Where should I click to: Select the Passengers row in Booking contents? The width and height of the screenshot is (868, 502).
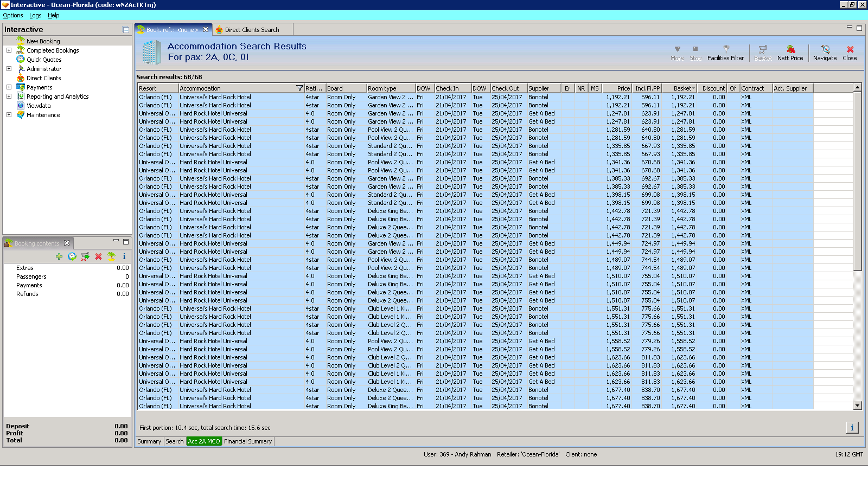[x=67, y=276]
